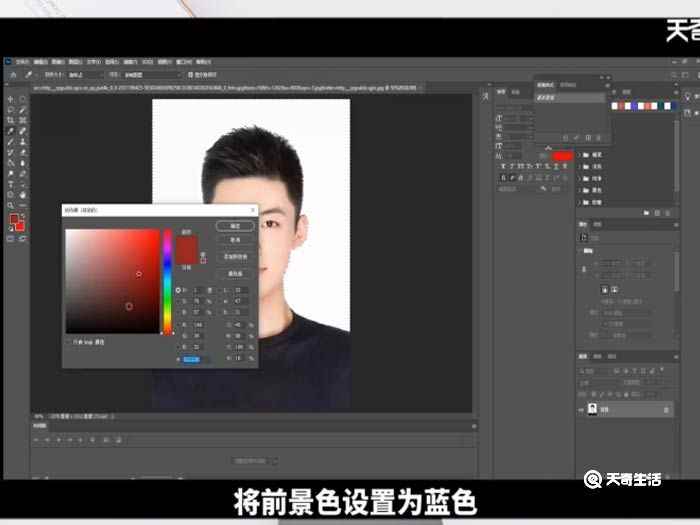Image resolution: width=700 pixels, height=525 pixels.
Task: Open the Image menu
Action: tap(58, 62)
